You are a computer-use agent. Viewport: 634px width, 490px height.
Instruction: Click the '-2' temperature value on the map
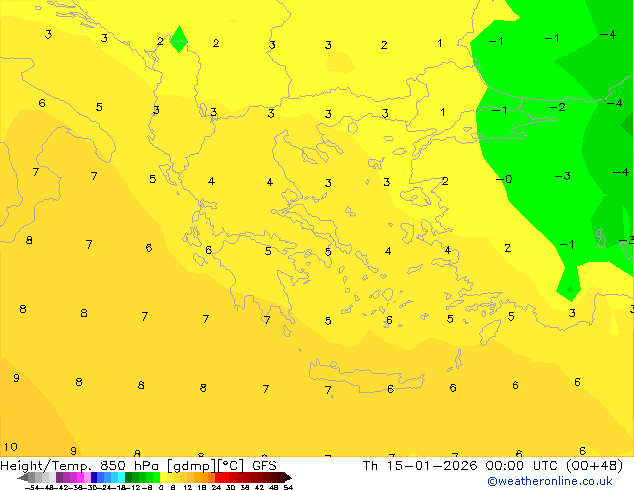click(557, 107)
